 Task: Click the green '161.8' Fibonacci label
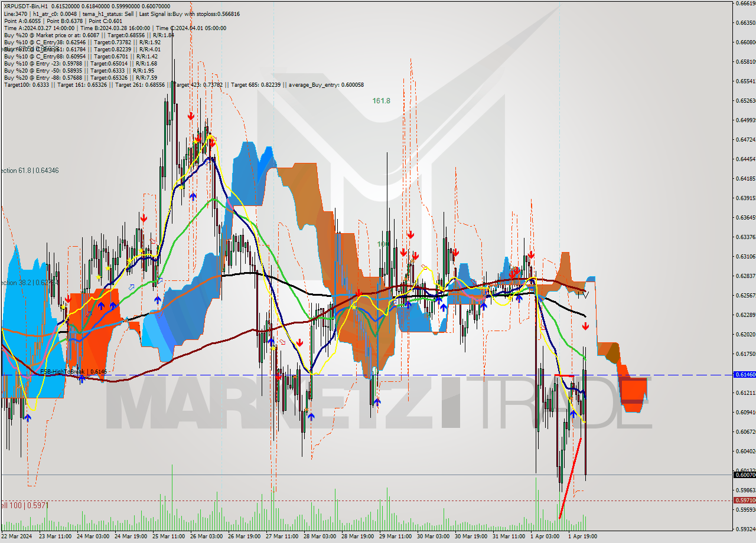(381, 101)
